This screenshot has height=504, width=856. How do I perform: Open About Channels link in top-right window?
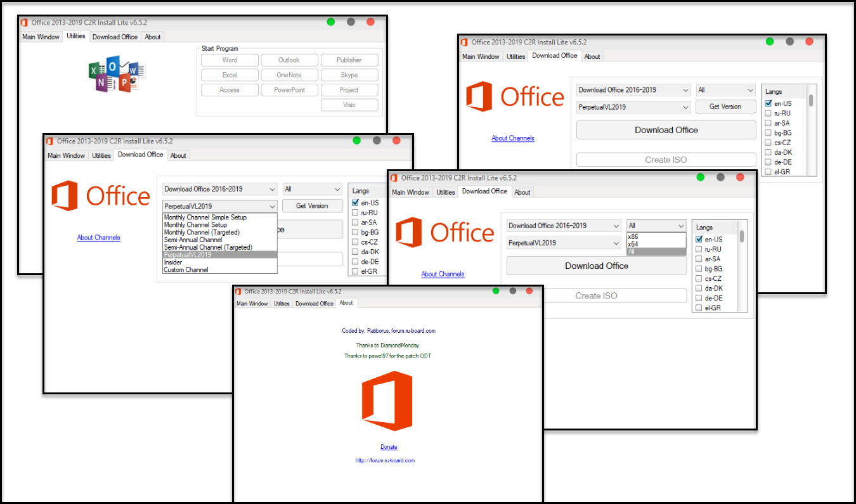pyautogui.click(x=513, y=138)
